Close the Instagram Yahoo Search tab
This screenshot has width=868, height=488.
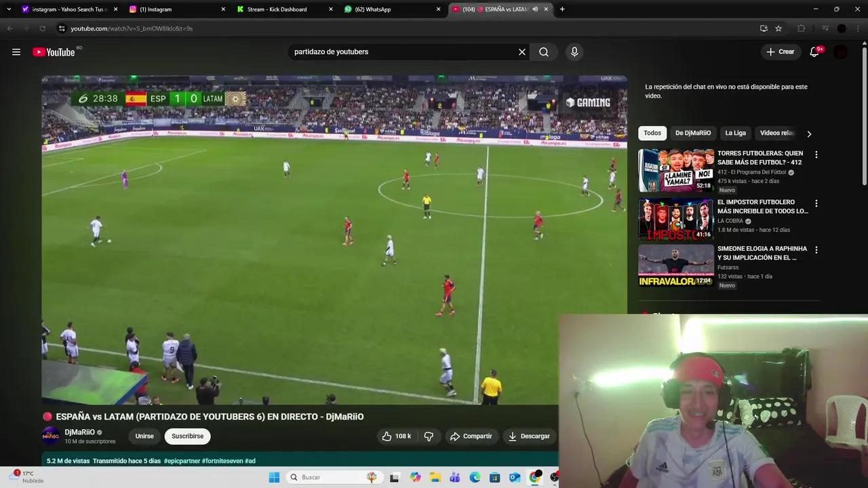[x=115, y=9]
